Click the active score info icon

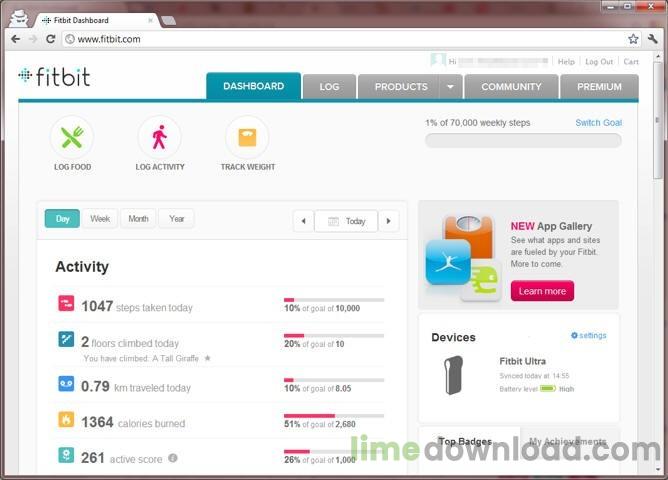(x=173, y=458)
